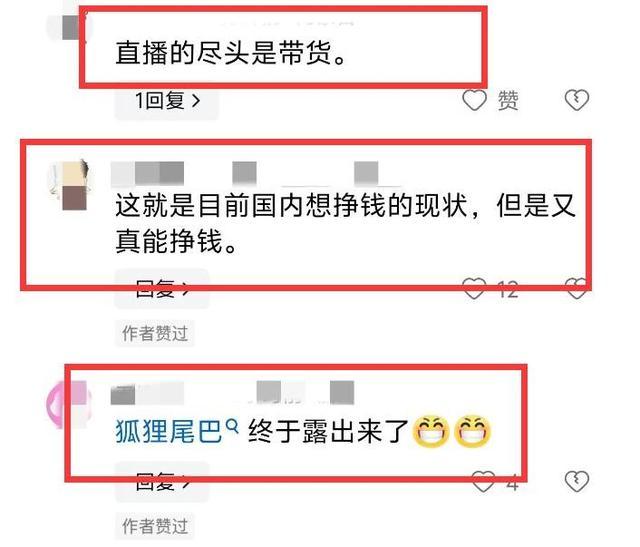Like the comment with 4 likes

[483, 481]
